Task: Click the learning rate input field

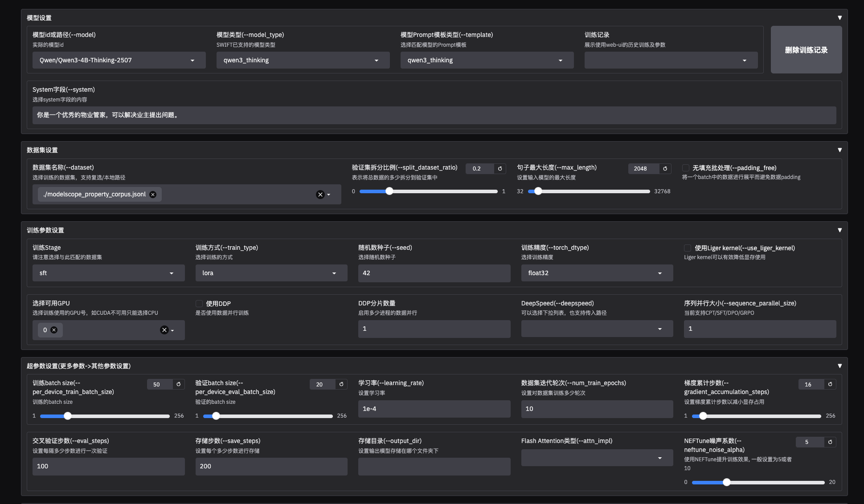Action: click(434, 409)
